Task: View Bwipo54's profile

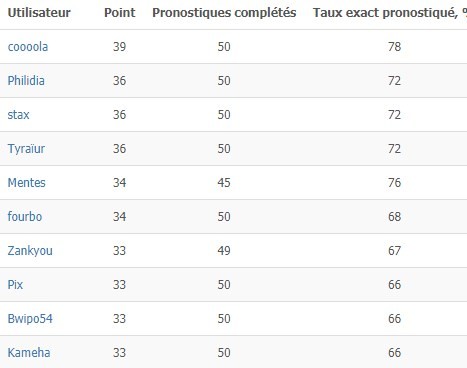Action: tap(30, 319)
